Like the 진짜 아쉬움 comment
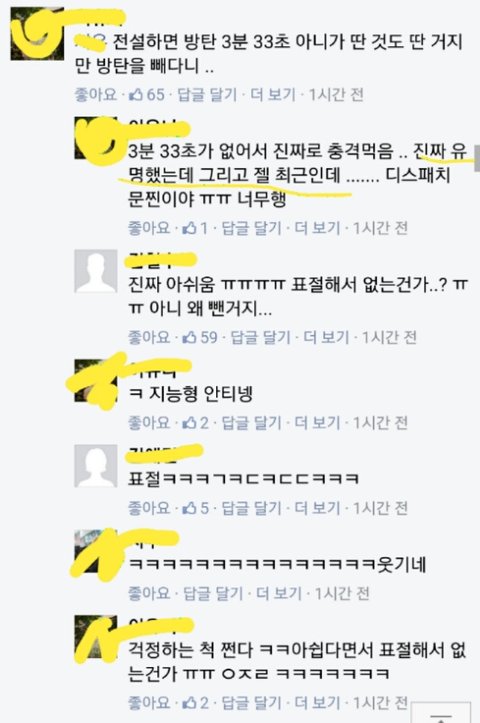 149,337
